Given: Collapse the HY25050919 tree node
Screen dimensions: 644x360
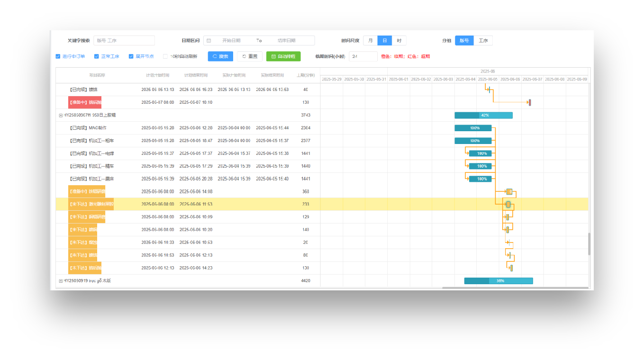Looking at the screenshot, I should point(61,281).
